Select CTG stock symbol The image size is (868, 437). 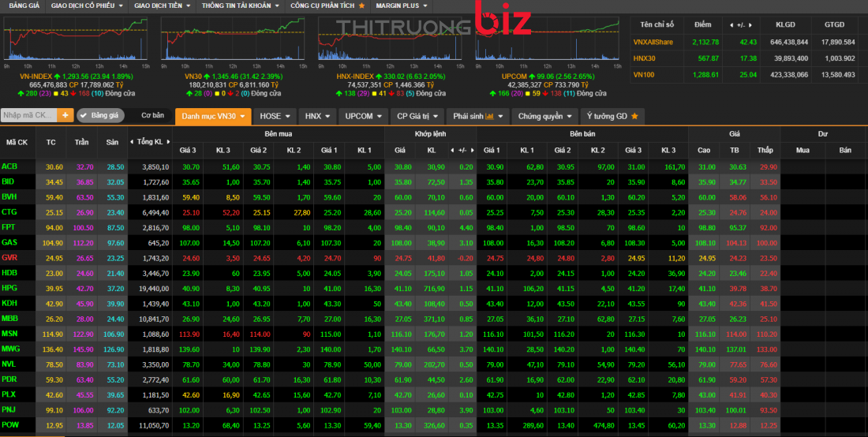(x=9, y=212)
